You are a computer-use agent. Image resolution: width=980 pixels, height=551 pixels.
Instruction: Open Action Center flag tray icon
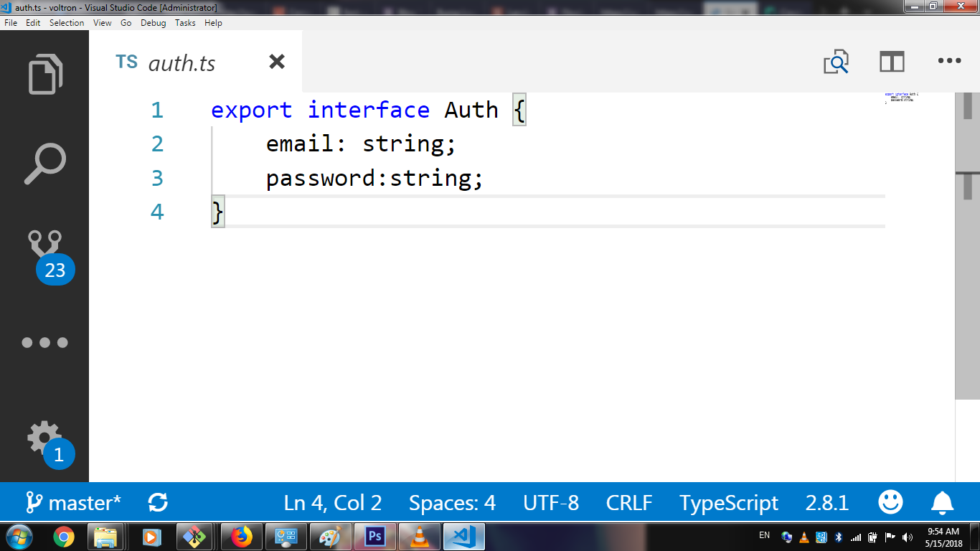click(x=890, y=537)
